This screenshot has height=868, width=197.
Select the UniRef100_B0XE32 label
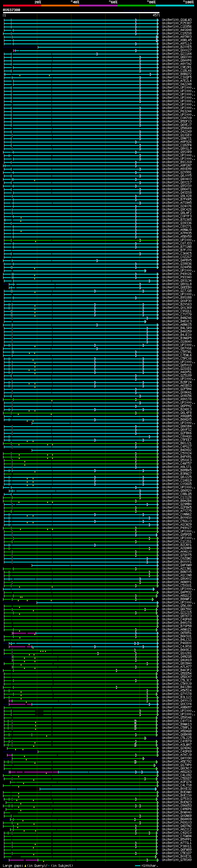pyautogui.click(x=177, y=789)
